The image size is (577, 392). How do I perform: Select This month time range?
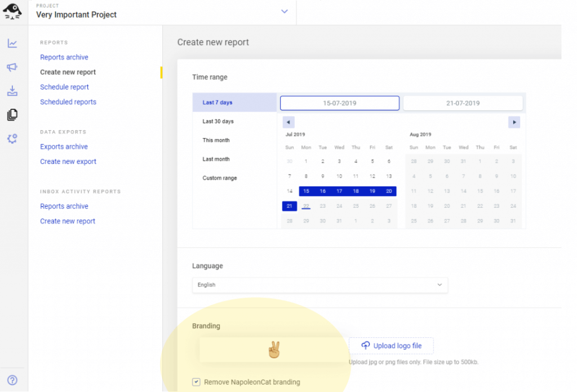point(216,140)
